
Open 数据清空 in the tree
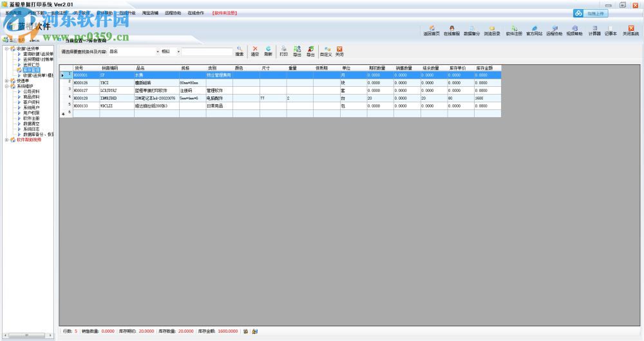[31, 124]
